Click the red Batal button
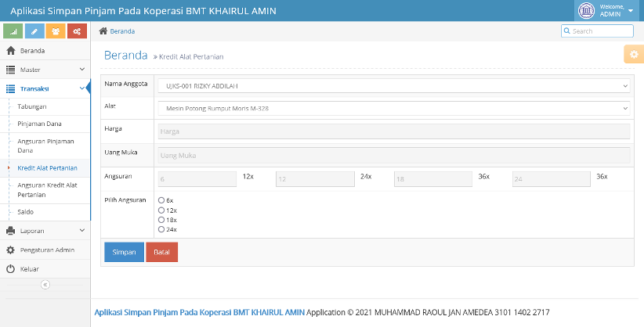The width and height of the screenshot is (644, 327). pos(162,252)
